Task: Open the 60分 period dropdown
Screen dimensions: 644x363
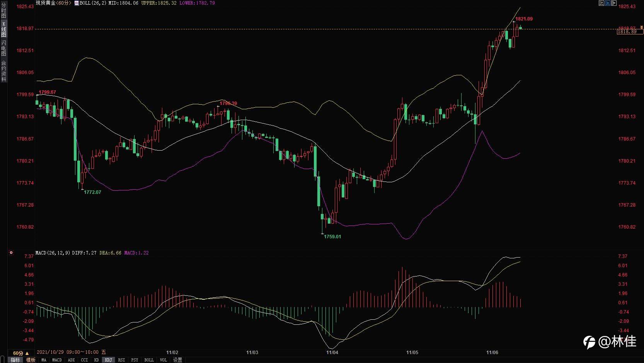Action: coord(21,353)
